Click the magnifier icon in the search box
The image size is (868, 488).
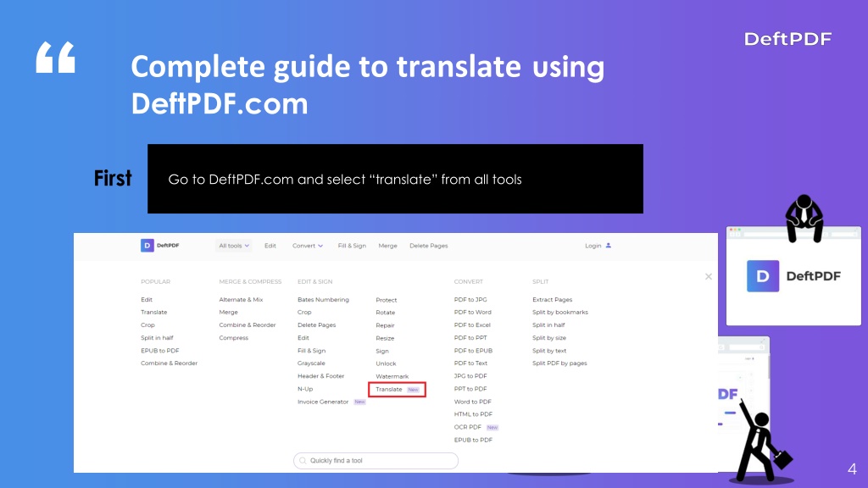click(x=303, y=460)
